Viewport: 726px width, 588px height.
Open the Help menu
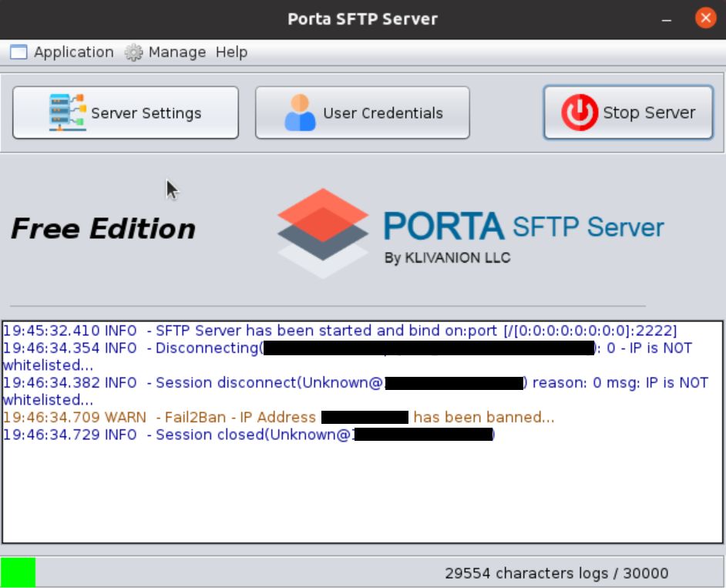[231, 52]
